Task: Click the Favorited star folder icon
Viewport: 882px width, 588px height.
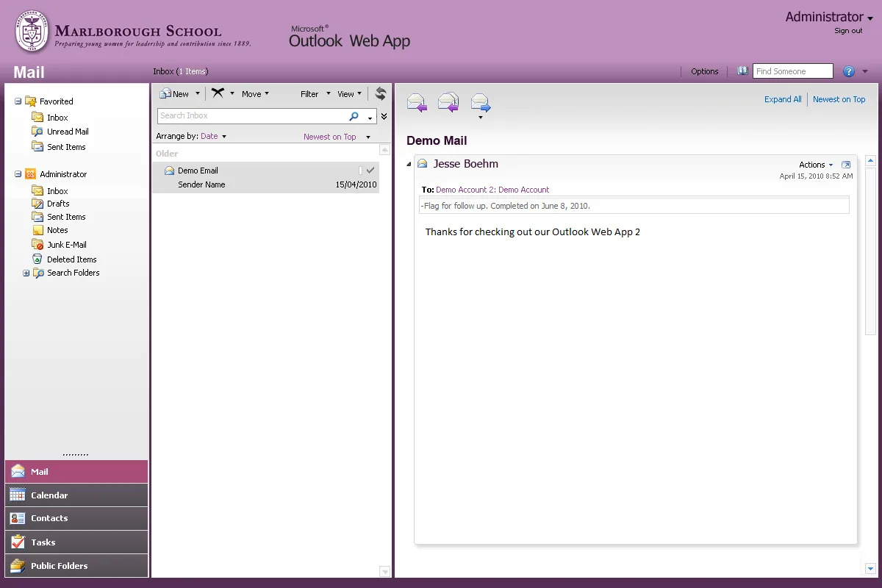Action: (x=30, y=101)
